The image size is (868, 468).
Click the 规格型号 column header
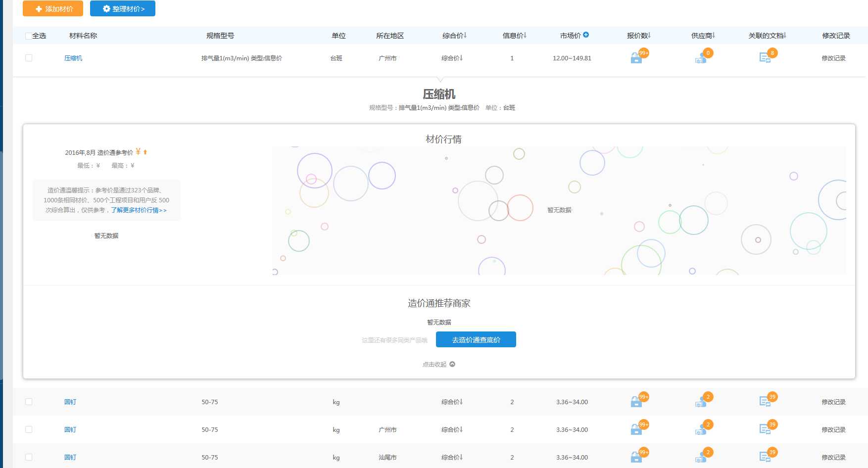[220, 36]
